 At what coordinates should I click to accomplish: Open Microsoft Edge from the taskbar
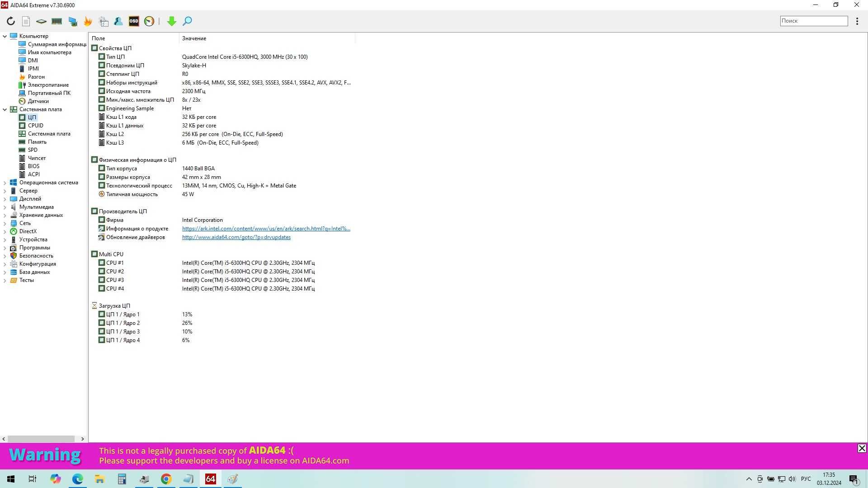[x=77, y=479]
